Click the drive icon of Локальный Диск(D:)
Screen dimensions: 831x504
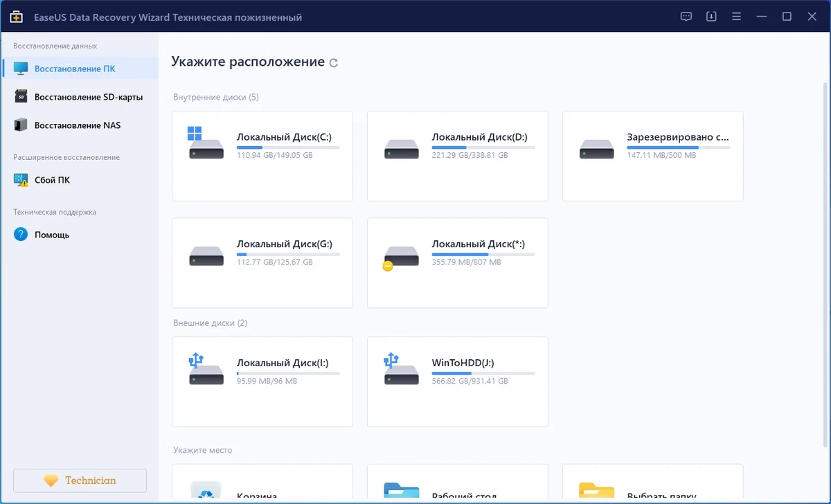click(x=402, y=149)
